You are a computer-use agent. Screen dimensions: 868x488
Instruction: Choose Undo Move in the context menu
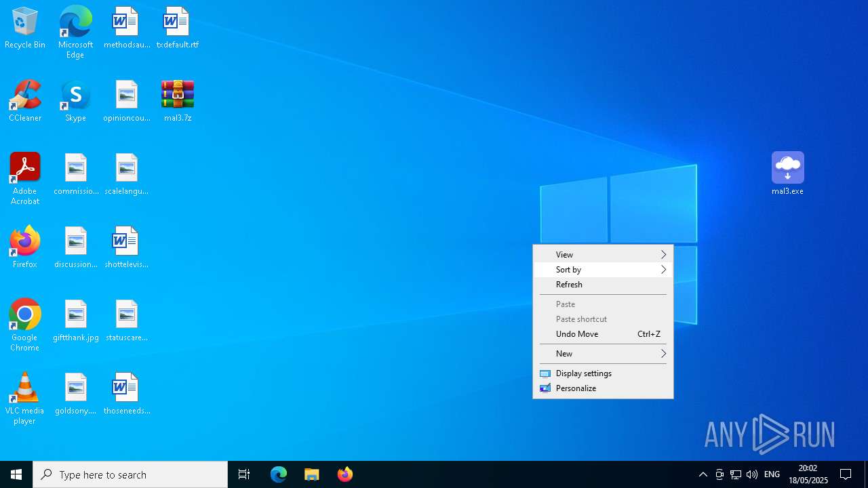click(x=603, y=334)
